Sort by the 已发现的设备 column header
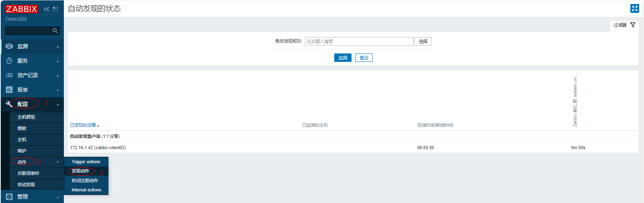This screenshot has width=644, height=203. (83, 125)
